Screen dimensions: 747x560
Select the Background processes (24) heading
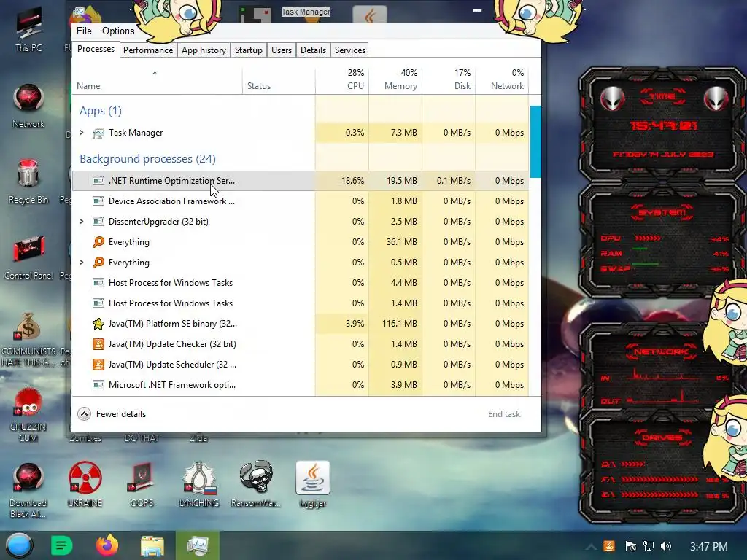(x=147, y=158)
